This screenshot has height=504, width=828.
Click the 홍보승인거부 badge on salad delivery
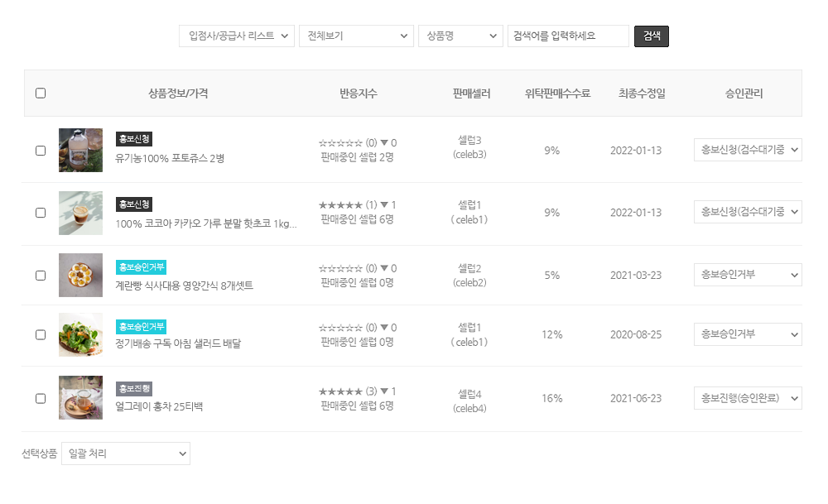(142, 326)
